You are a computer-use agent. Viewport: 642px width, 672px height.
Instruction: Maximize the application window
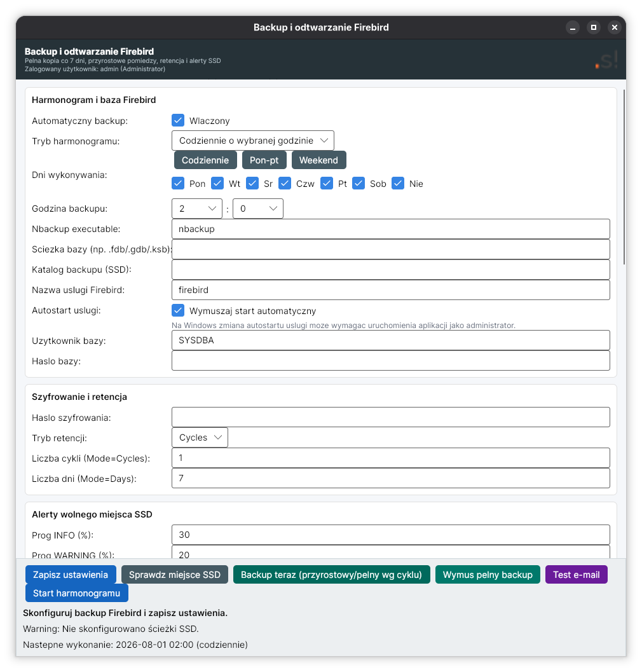tap(594, 27)
